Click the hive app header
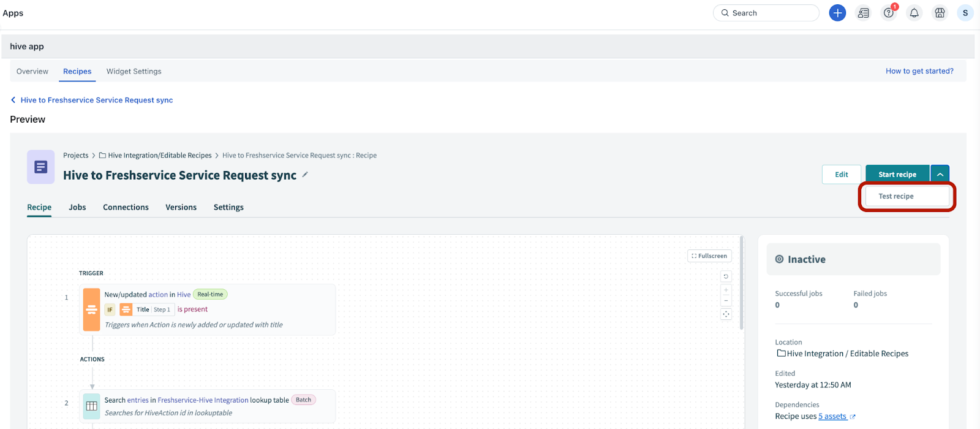Image resolution: width=980 pixels, height=429 pixels. 27,47
